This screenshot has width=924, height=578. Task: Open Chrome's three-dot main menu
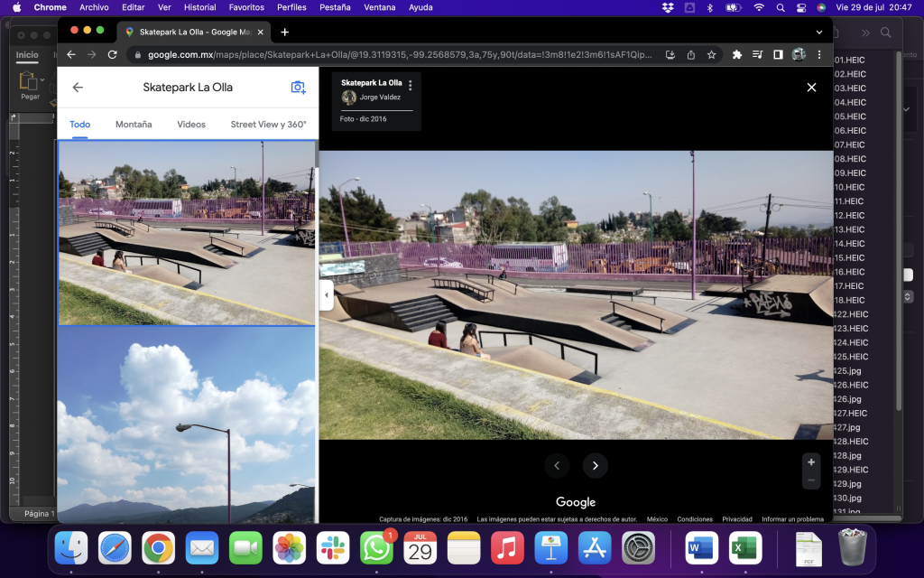click(819, 54)
